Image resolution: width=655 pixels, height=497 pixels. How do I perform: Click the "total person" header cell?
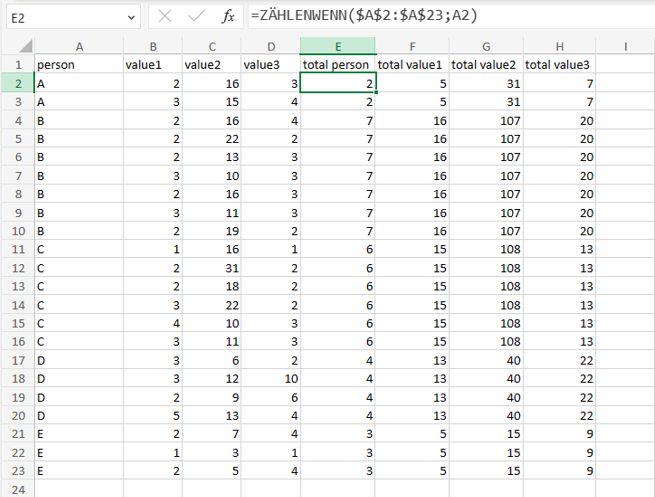(x=338, y=65)
